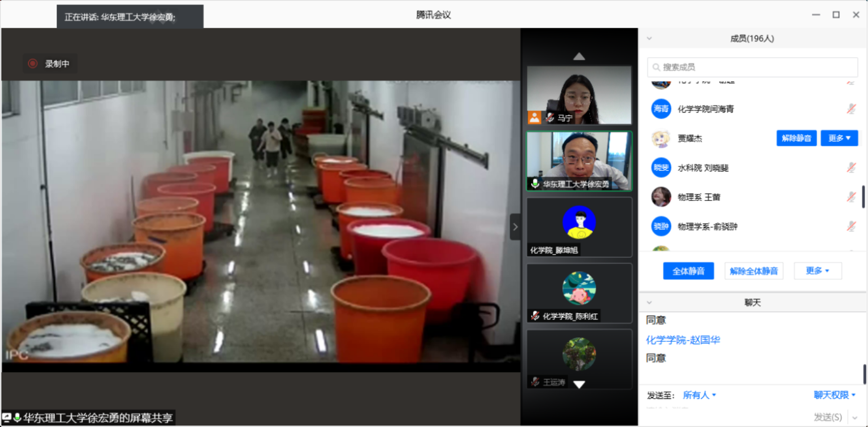Click 腾讯会议 window title
Screen dimensions: 868x427
pos(433,15)
